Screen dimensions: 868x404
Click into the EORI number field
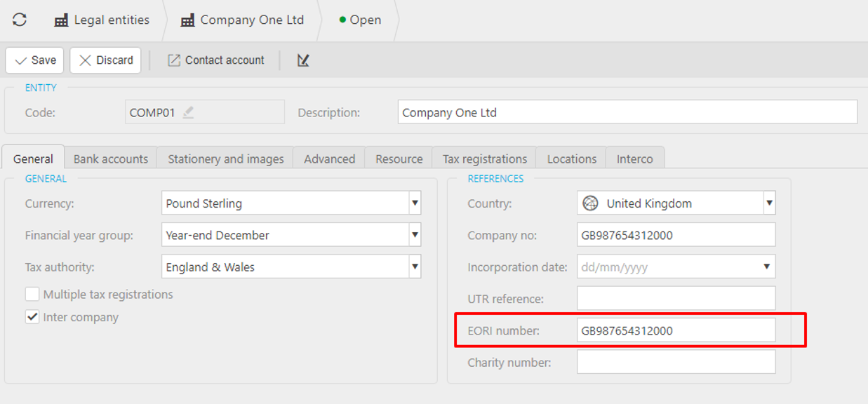pyautogui.click(x=676, y=331)
